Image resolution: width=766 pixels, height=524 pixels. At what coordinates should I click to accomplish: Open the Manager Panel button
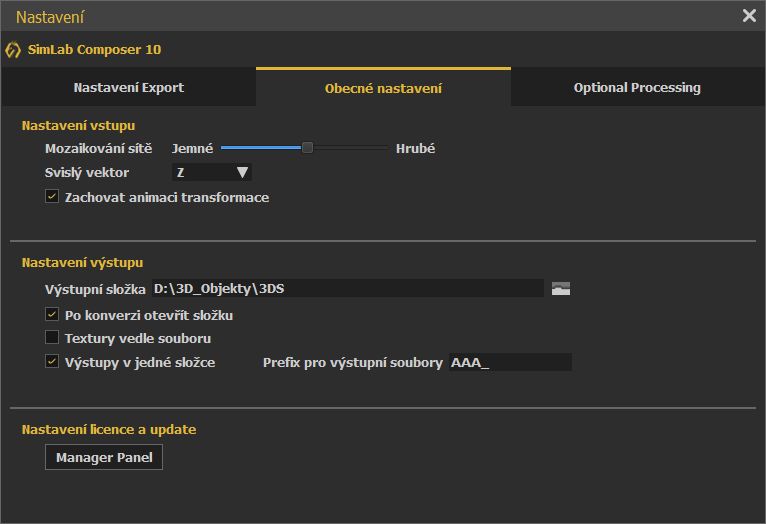(104, 457)
